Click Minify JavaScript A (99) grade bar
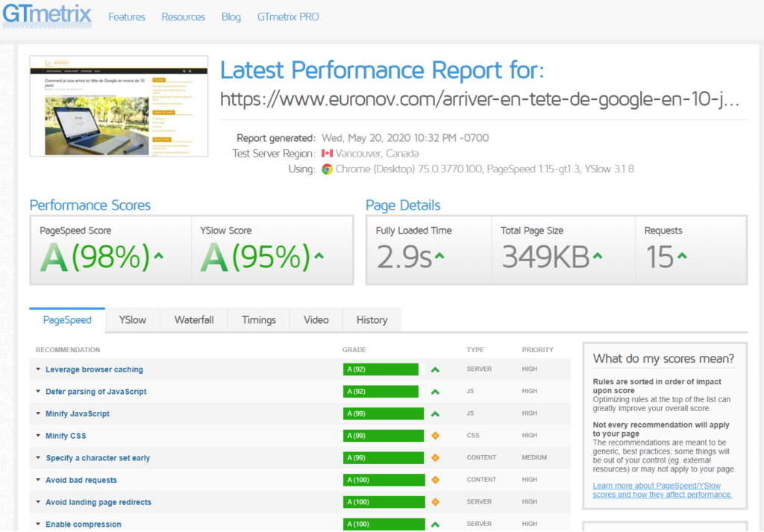764x532 pixels. click(384, 413)
